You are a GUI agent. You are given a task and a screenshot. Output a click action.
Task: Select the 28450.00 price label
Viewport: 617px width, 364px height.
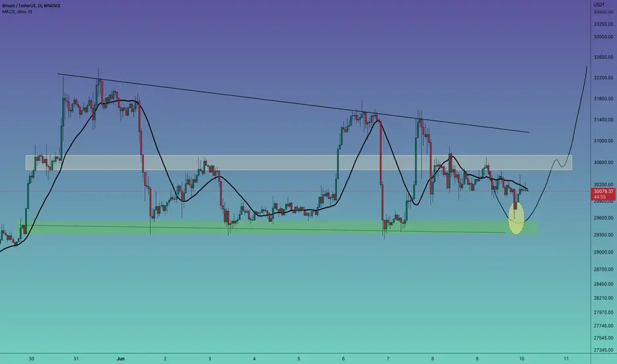(x=603, y=284)
